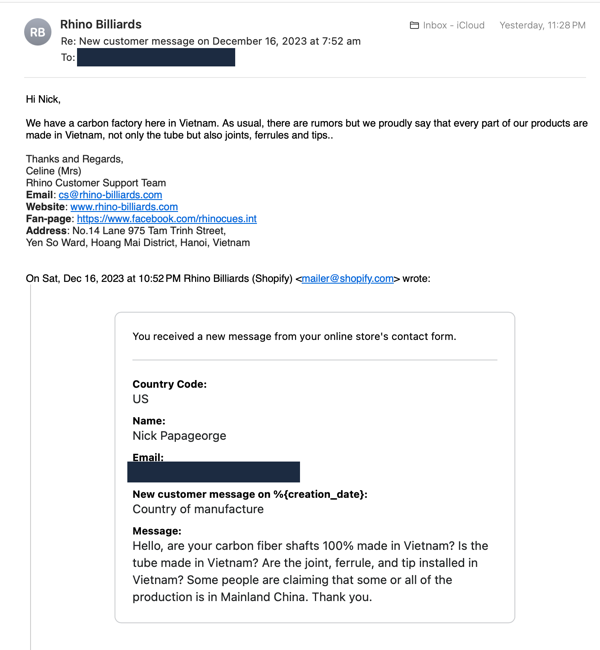
Task: Click the Inbox - iCloud mailbox label
Action: pos(453,25)
